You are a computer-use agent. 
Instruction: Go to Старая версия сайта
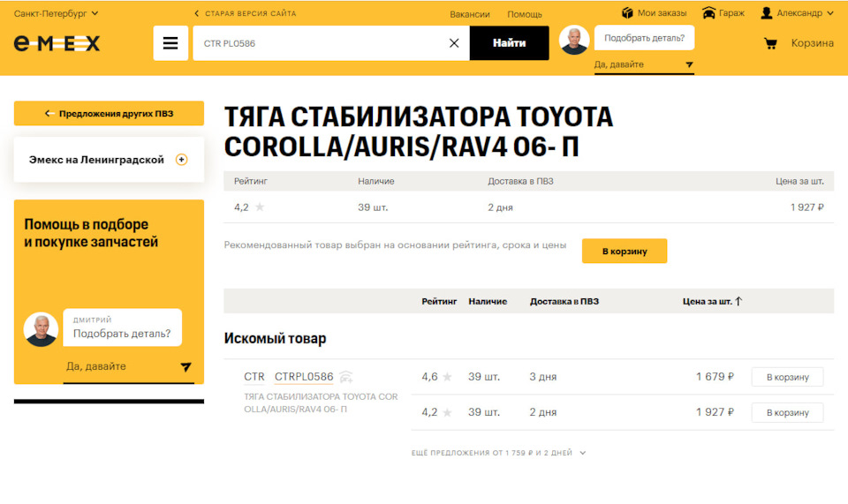point(245,13)
